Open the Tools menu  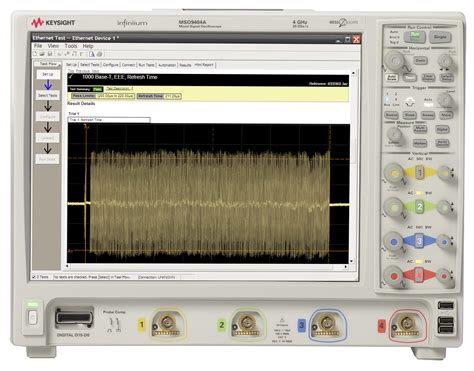[71, 46]
